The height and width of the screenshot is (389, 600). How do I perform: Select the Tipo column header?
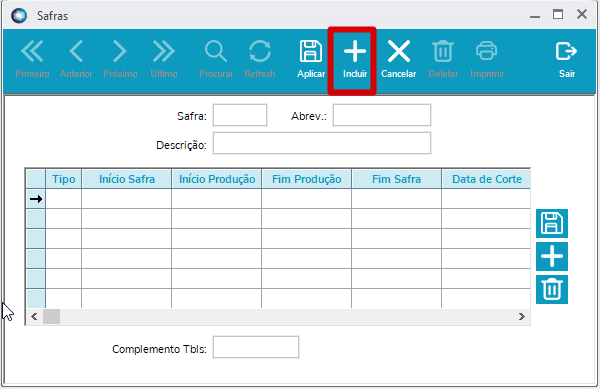click(64, 179)
